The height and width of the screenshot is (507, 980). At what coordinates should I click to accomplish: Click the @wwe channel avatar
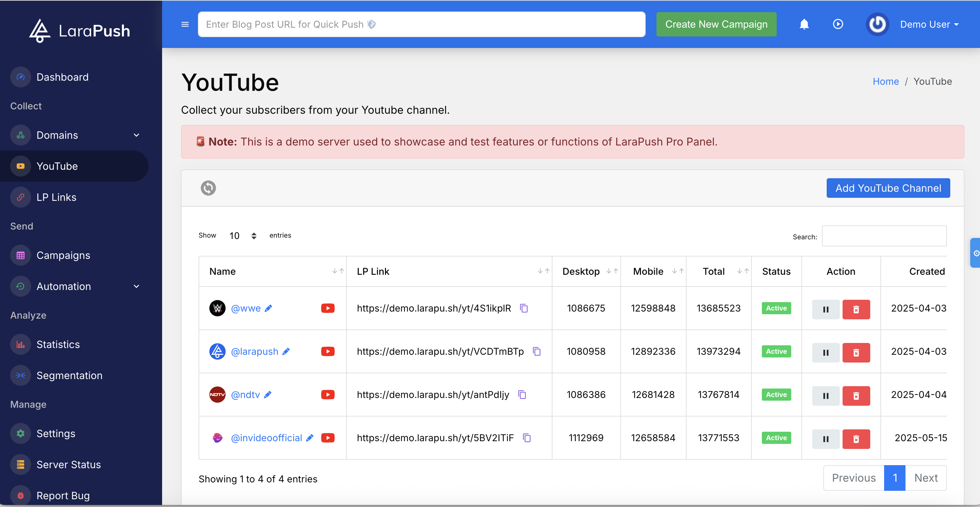[x=217, y=309]
